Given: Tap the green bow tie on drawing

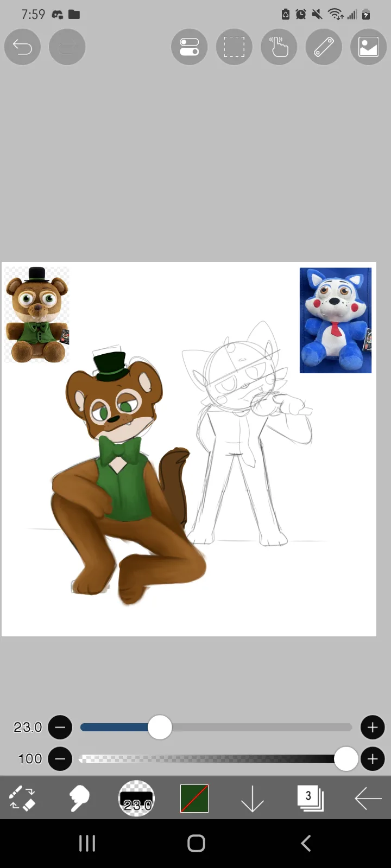Looking at the screenshot, I should [120, 450].
